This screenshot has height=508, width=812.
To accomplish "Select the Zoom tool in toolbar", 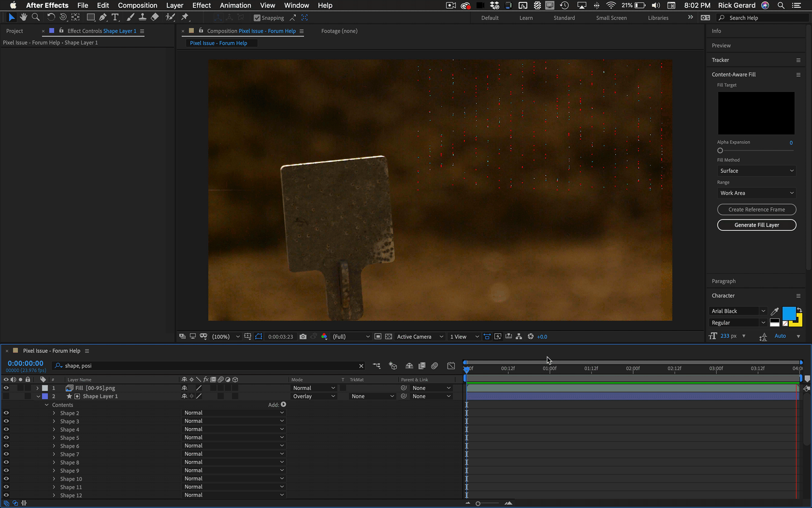I will (x=36, y=17).
